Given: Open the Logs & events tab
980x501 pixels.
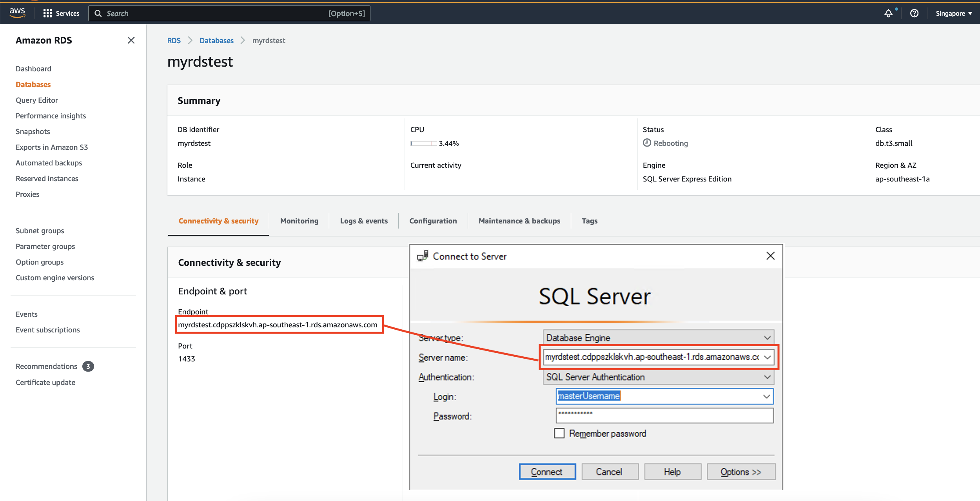Looking at the screenshot, I should [363, 220].
